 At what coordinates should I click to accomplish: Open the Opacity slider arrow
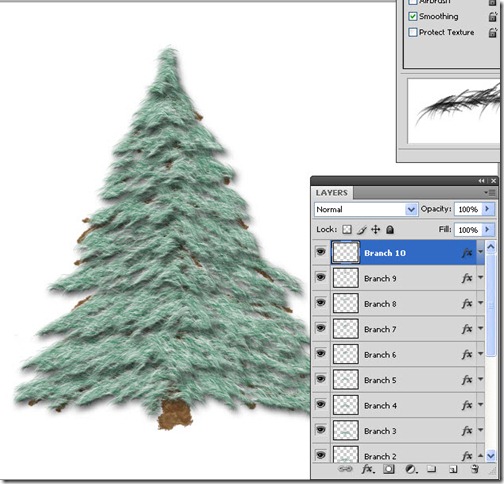coord(488,209)
